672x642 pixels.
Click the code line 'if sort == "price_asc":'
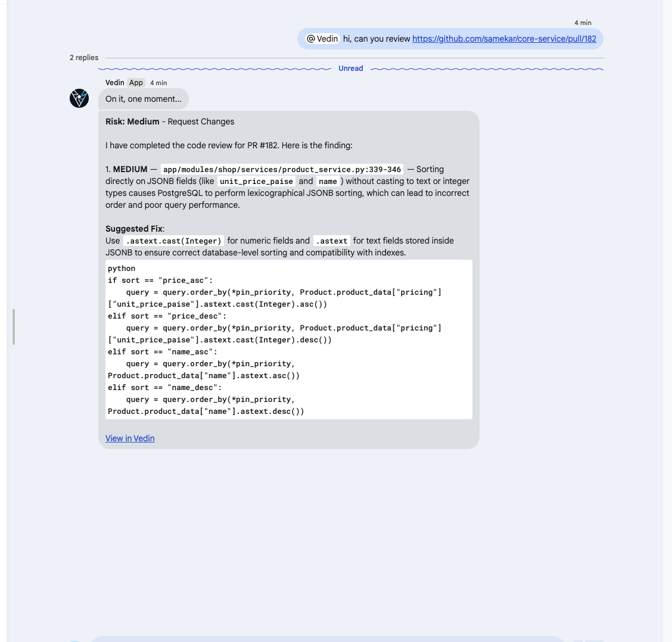160,281
